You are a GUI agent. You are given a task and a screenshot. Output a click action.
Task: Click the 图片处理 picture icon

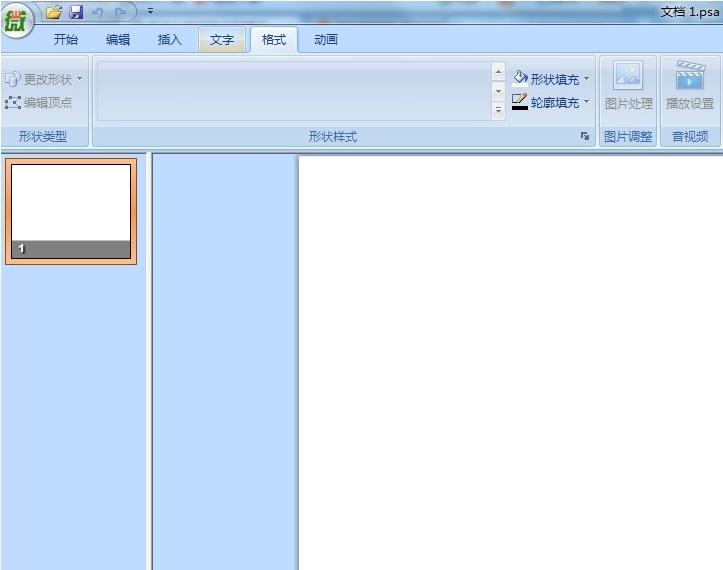click(x=628, y=77)
